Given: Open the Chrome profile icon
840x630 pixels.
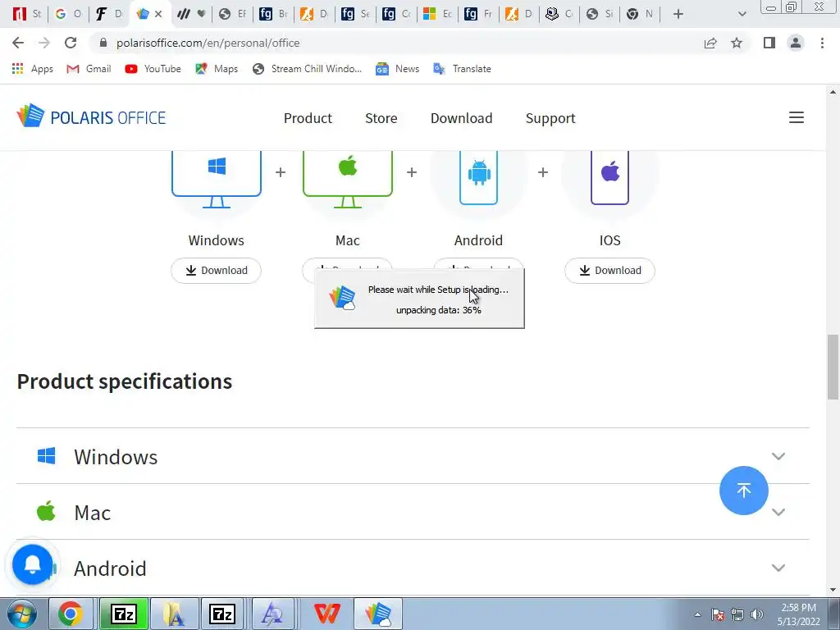Looking at the screenshot, I should 796,43.
